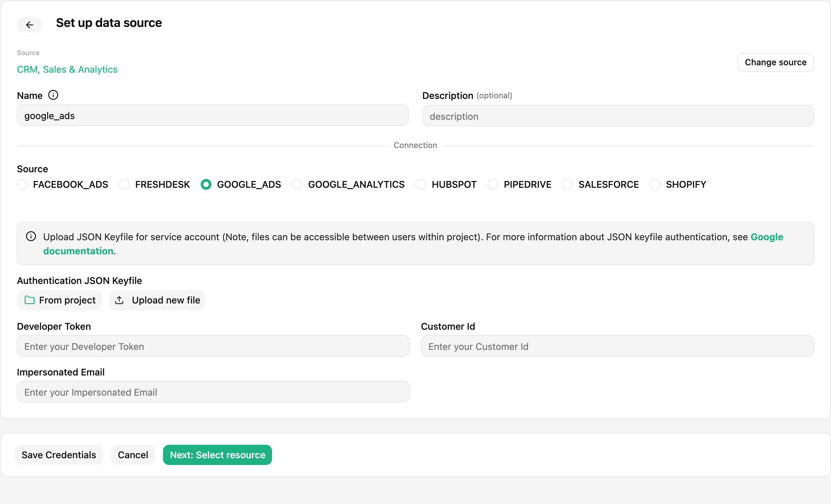The image size is (831, 504).
Task: Focus the Developer Token field
Action: pyautogui.click(x=213, y=346)
